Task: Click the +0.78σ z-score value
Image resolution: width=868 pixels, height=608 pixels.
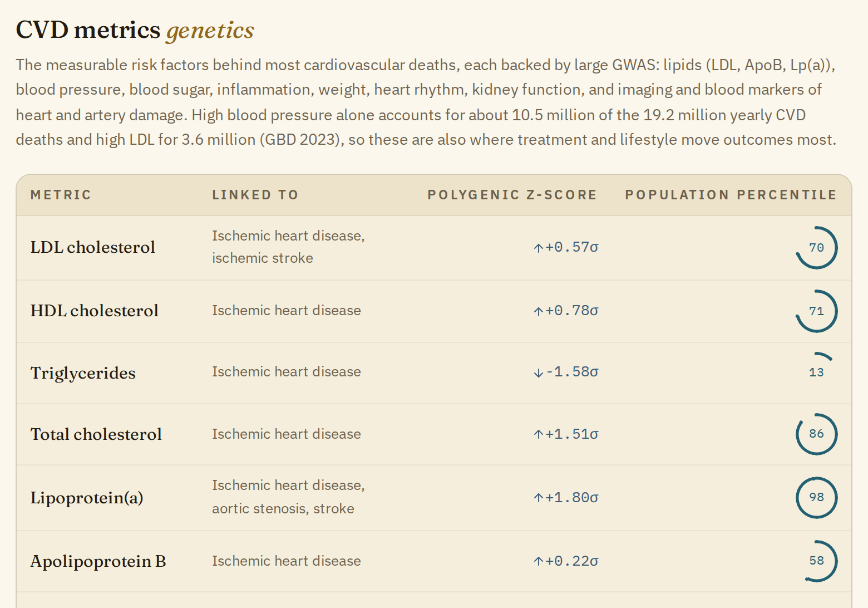Action: point(571,311)
